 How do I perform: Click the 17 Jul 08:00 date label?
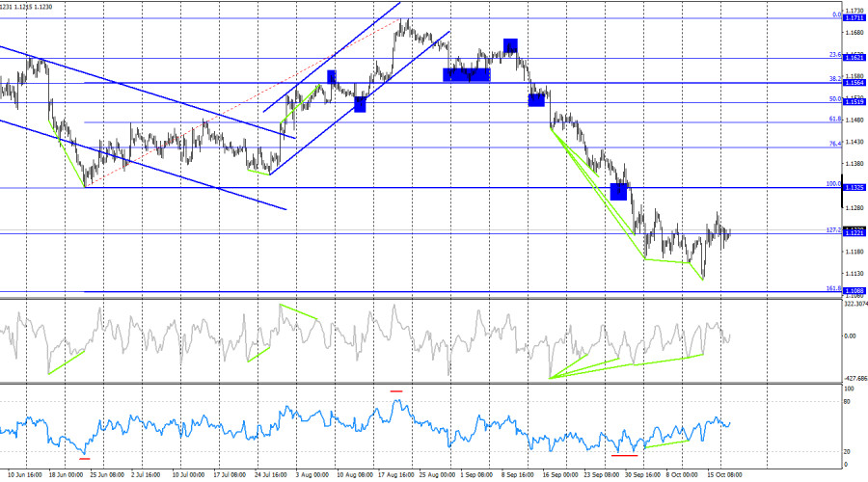tap(230, 475)
